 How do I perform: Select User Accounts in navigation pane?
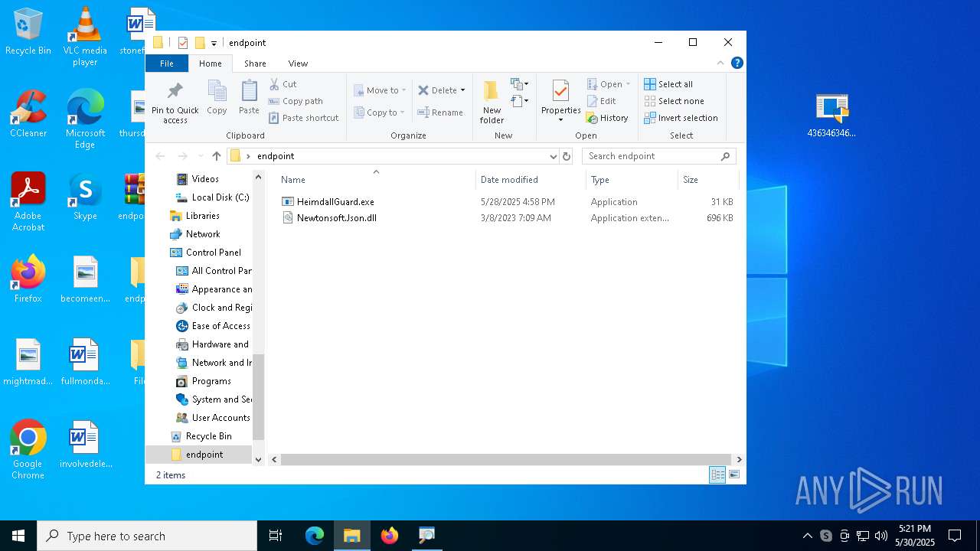tap(220, 418)
